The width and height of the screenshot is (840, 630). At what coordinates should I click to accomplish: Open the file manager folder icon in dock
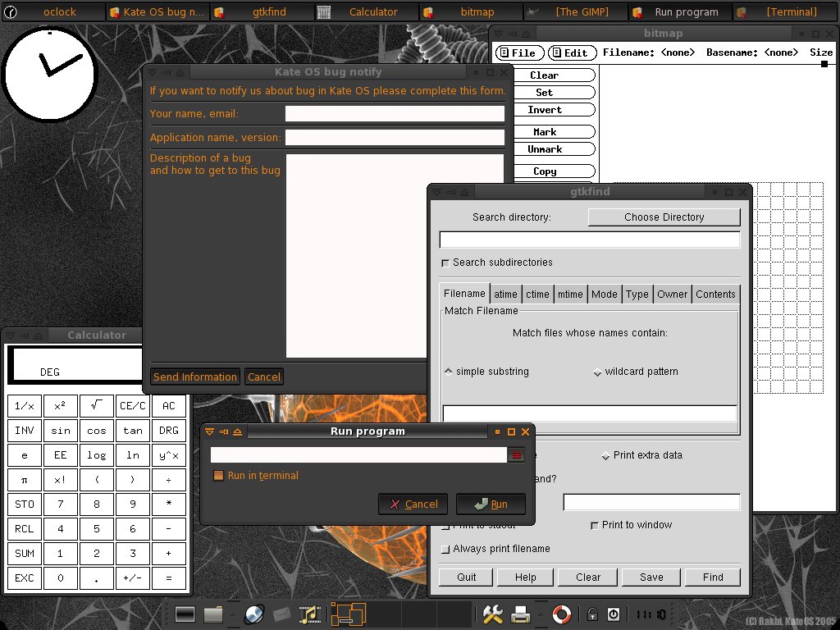pos(213,614)
